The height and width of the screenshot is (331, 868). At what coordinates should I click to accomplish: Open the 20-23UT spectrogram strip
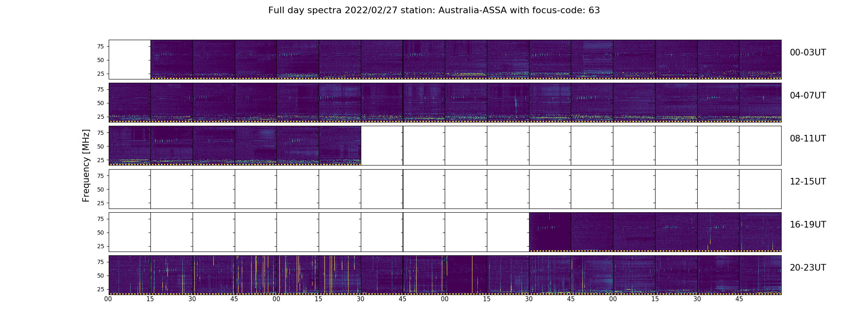(x=445, y=275)
